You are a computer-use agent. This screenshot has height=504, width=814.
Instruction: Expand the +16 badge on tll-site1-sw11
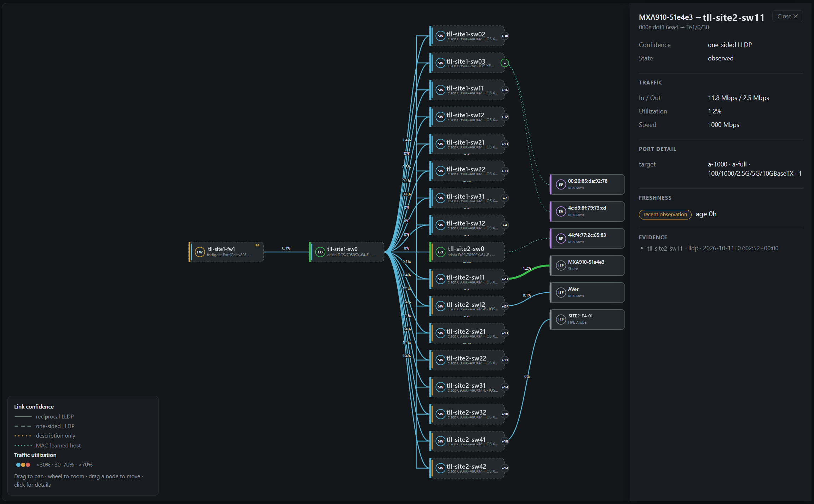click(x=505, y=90)
